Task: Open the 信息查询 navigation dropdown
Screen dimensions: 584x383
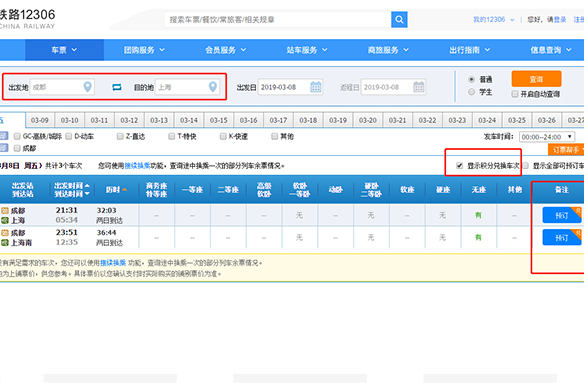Action: tap(551, 50)
